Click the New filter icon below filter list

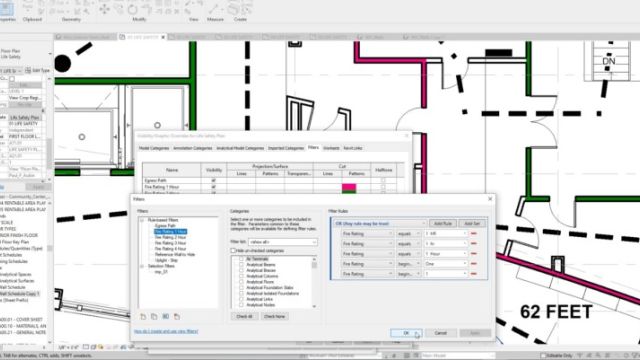pos(143,316)
